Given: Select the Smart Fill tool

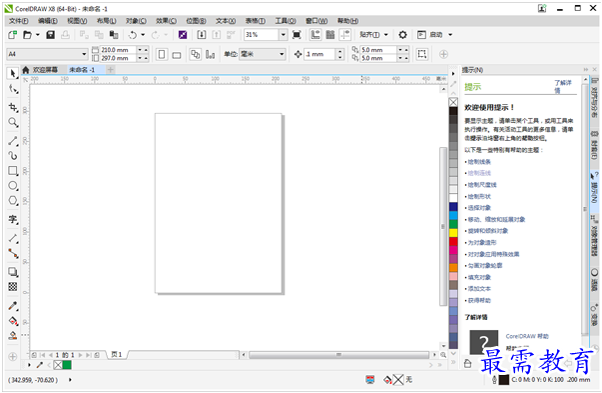Looking at the screenshot, I should pyautogui.click(x=13, y=336).
